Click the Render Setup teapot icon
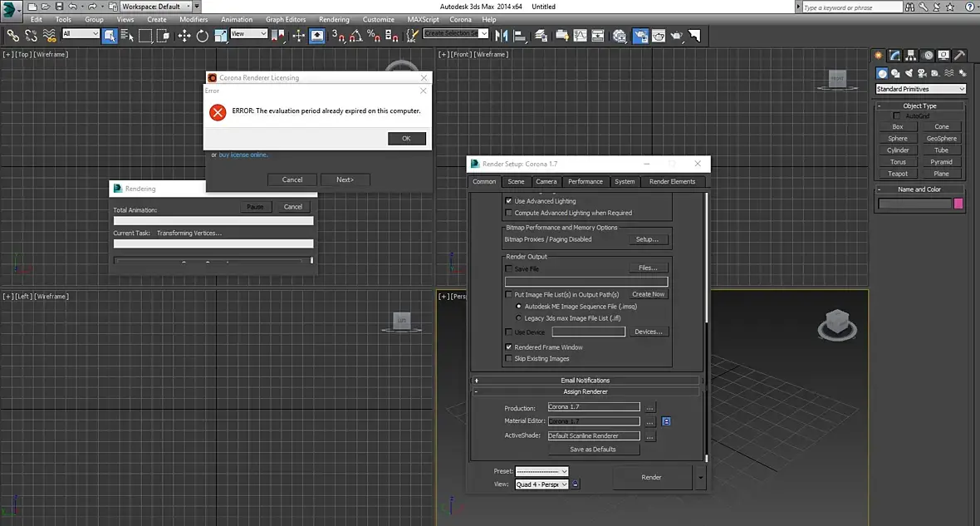 640,36
